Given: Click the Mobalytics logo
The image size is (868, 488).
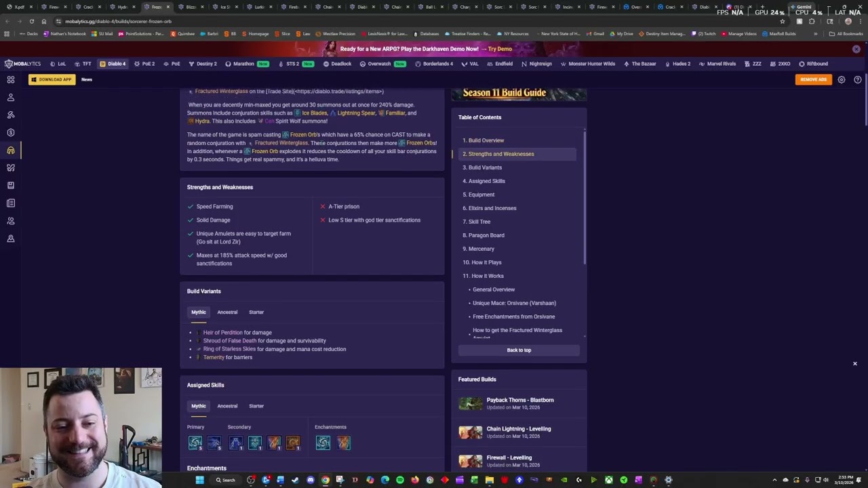Looking at the screenshot, I should [x=22, y=64].
